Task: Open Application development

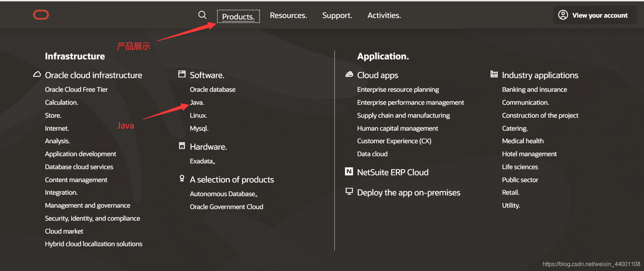Action: pyautogui.click(x=80, y=154)
